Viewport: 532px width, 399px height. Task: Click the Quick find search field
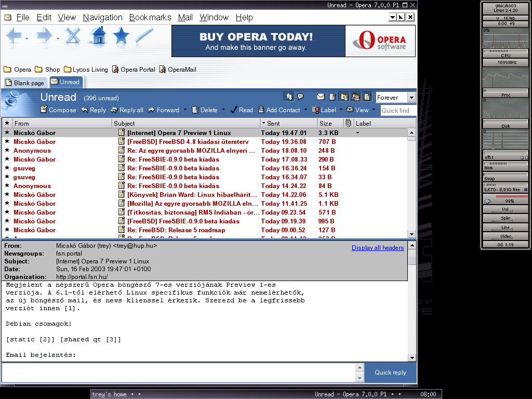tap(398, 110)
